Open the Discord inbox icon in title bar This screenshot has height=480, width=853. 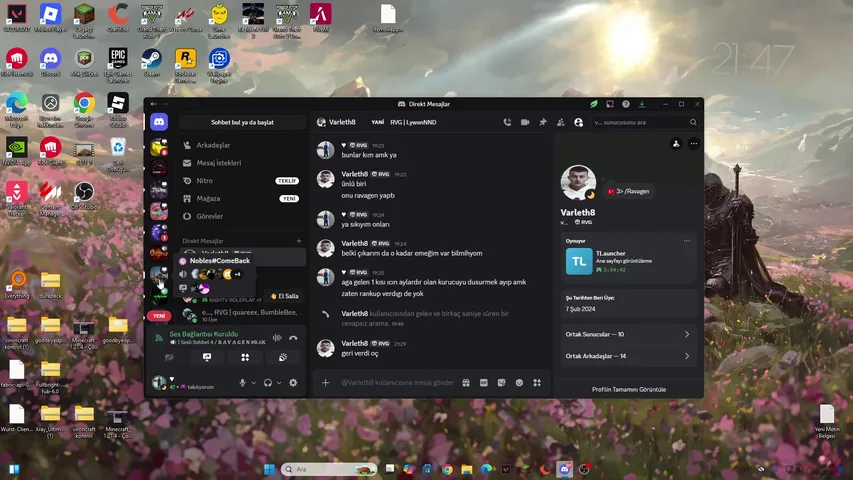[x=610, y=104]
